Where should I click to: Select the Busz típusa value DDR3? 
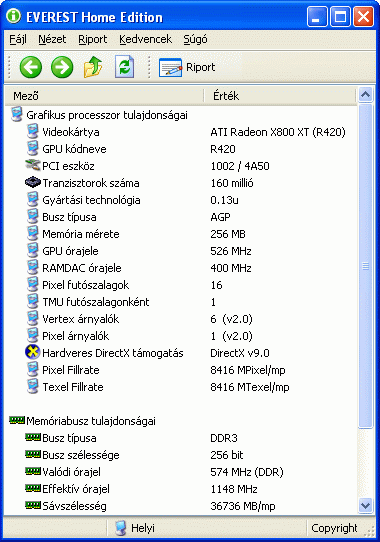[224, 438]
